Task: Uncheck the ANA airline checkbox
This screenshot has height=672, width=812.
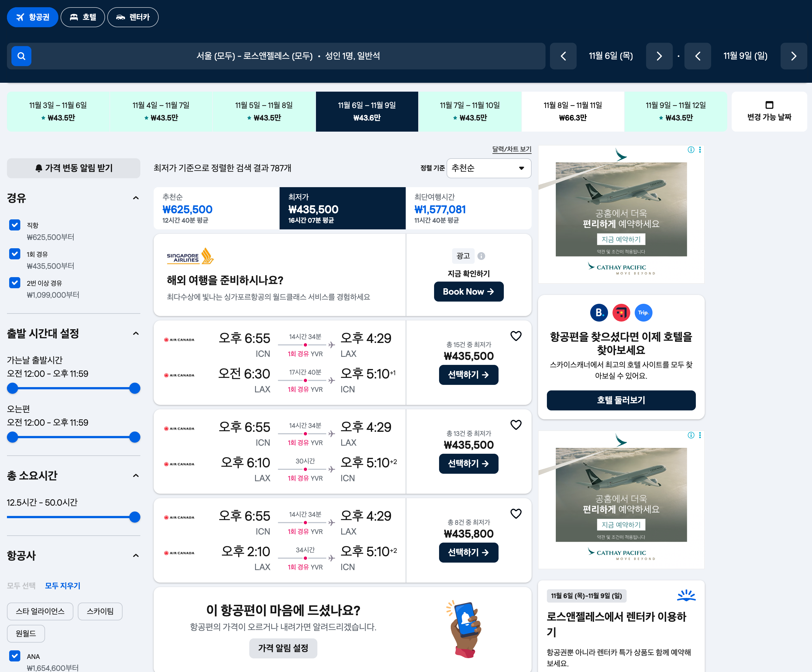Action: pos(15,656)
